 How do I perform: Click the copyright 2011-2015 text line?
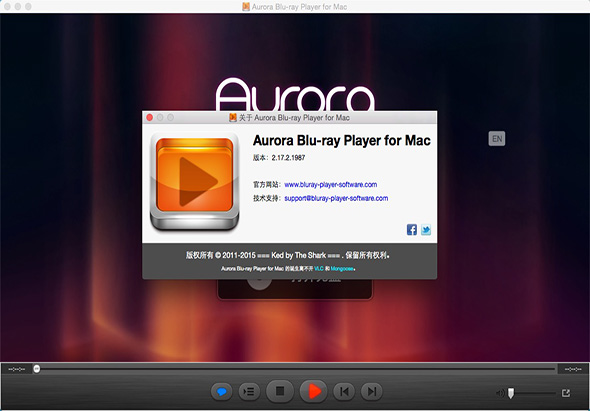[288, 255]
